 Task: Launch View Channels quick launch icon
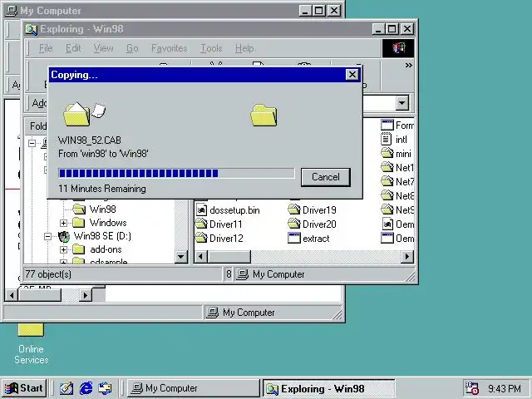[x=106, y=388]
